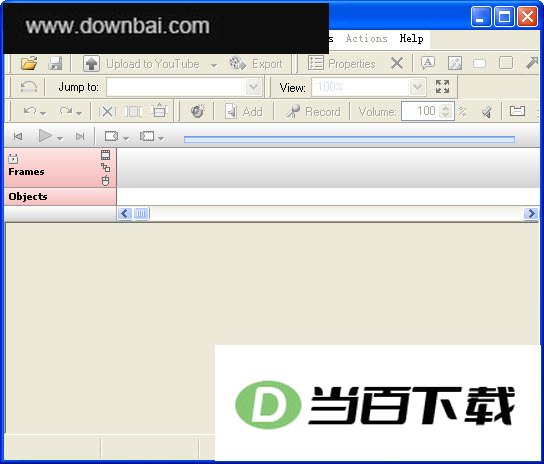Click the timeline scroll right arrow
This screenshot has height=464, width=544.
[531, 213]
